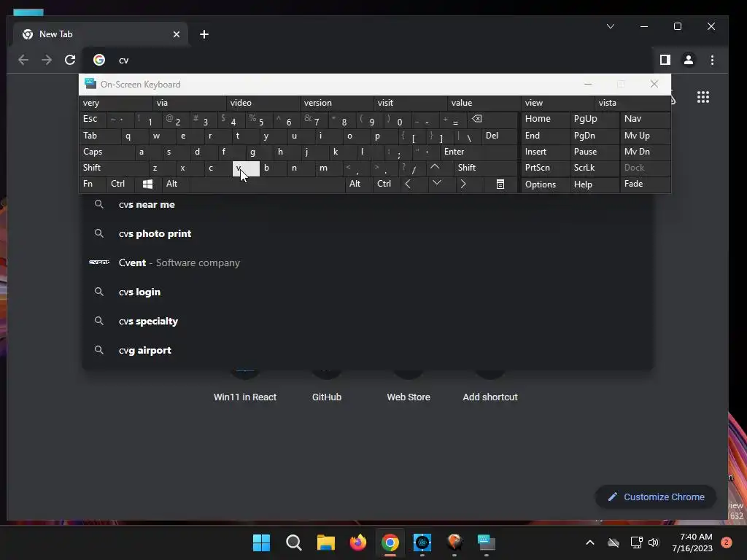Expand the tab search chevron in Chrome
Image resolution: width=747 pixels, height=560 pixels.
click(x=611, y=26)
